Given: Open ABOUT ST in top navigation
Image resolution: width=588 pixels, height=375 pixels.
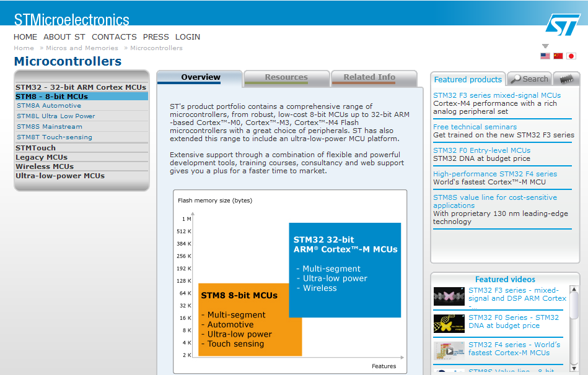Looking at the screenshot, I should [x=64, y=37].
